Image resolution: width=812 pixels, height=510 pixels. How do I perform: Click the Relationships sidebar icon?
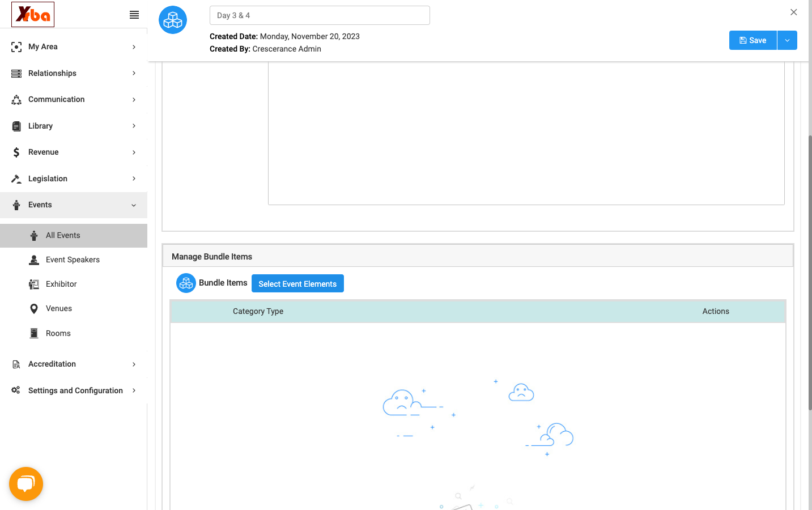click(16, 73)
